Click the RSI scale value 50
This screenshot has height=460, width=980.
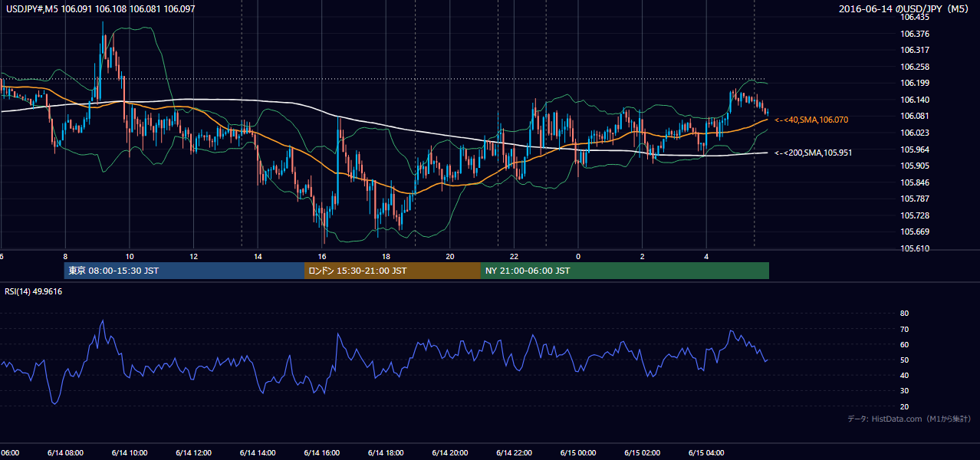point(904,360)
